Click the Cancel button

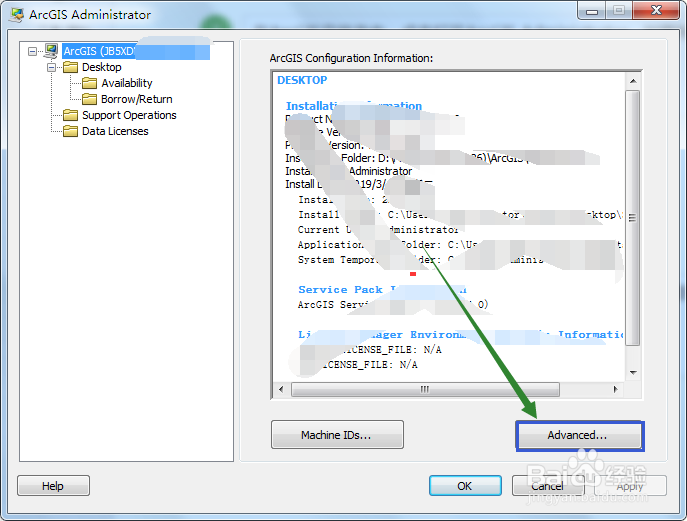[548, 486]
